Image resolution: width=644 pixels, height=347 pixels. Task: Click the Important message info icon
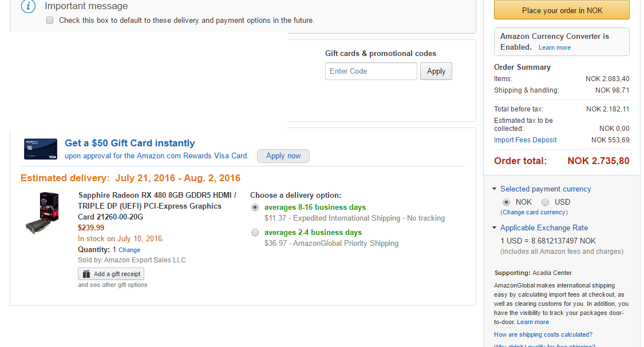[x=29, y=6]
